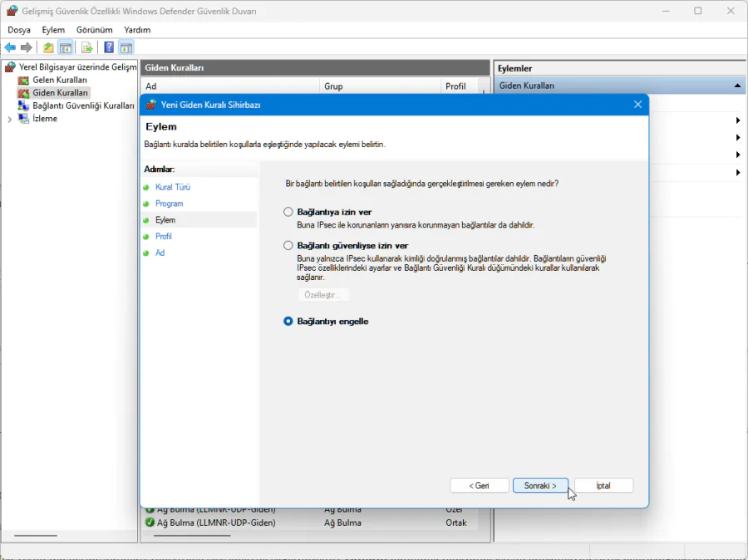
Task: Click the back arrow toolbar icon
Action: tap(10, 48)
